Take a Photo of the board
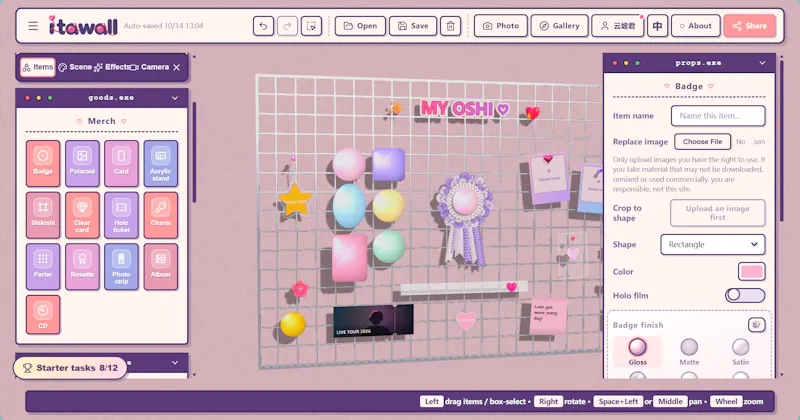The height and width of the screenshot is (420, 800). pos(501,26)
